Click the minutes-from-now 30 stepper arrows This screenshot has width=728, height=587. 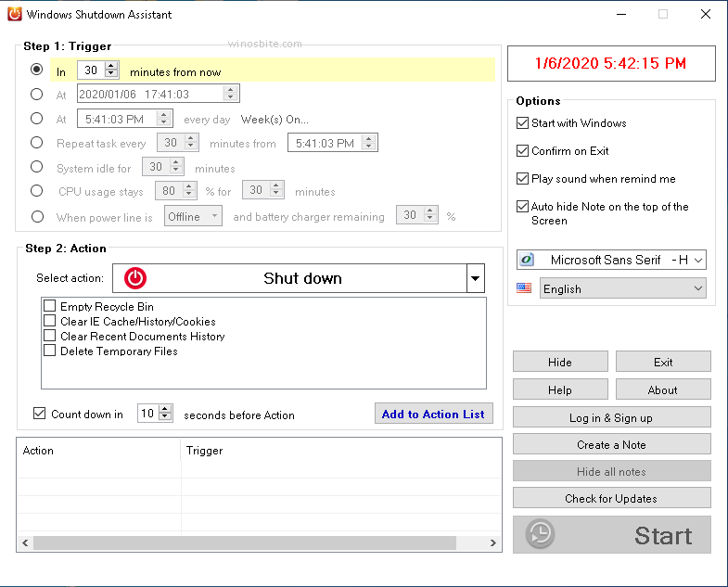click(x=111, y=70)
